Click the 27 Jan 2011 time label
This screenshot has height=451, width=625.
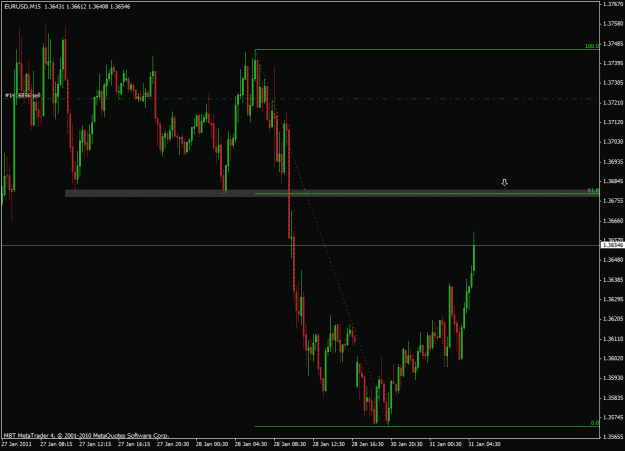tap(16, 444)
